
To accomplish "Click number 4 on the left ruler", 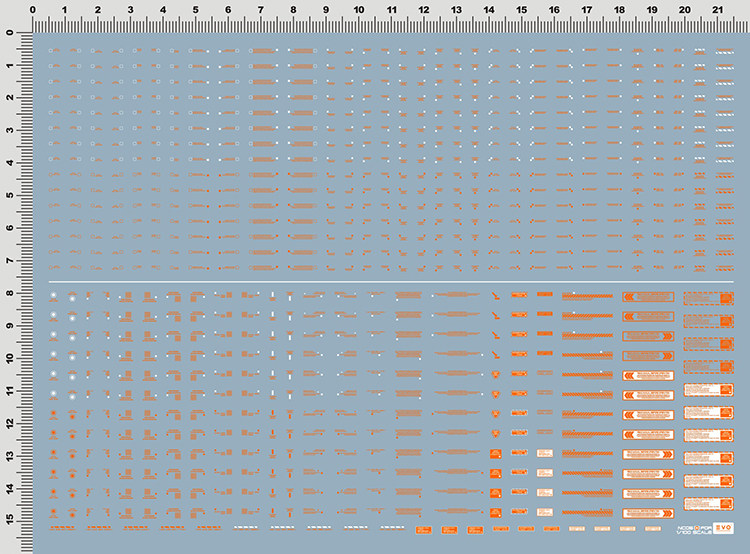I will (10, 163).
